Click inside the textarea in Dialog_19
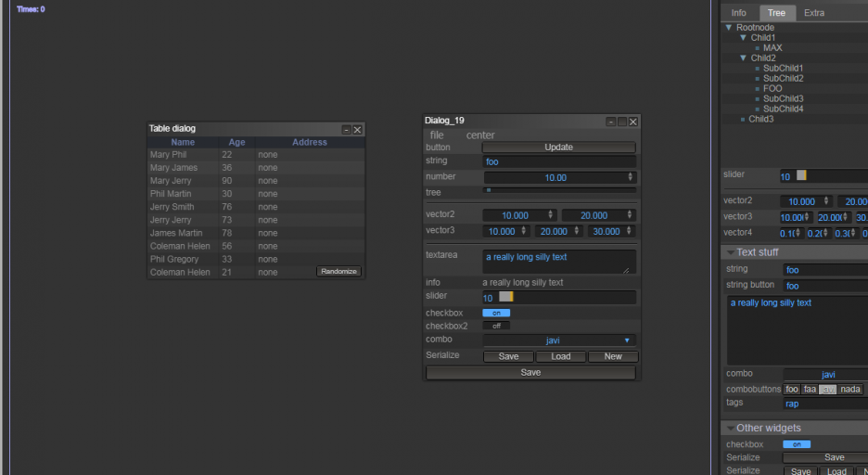 coord(559,262)
